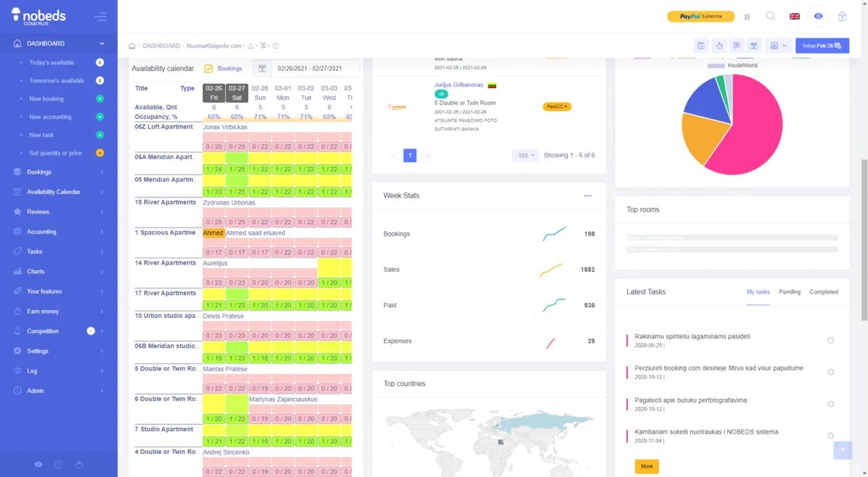Open the 100 results-per-page dropdown
This screenshot has width=868, height=477.
coord(525,155)
